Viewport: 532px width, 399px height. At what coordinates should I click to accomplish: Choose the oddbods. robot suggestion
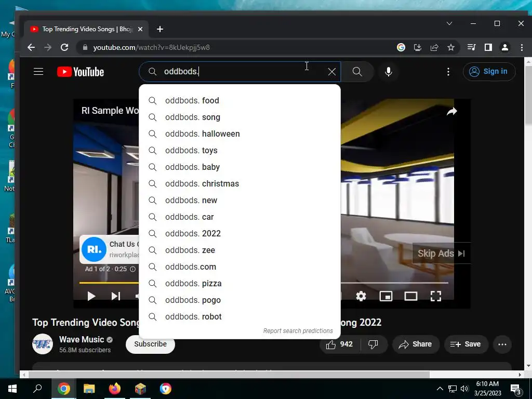click(240, 316)
